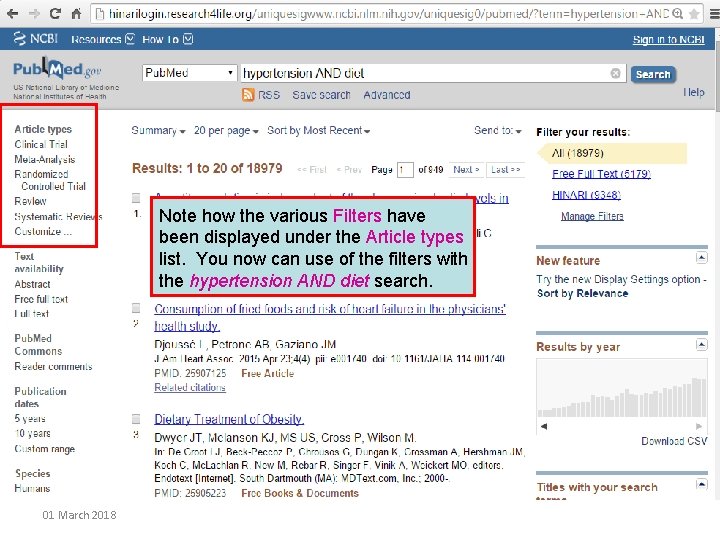Select HINARI (9348) filter
Viewport: 720px width, 540px height.
tap(586, 195)
